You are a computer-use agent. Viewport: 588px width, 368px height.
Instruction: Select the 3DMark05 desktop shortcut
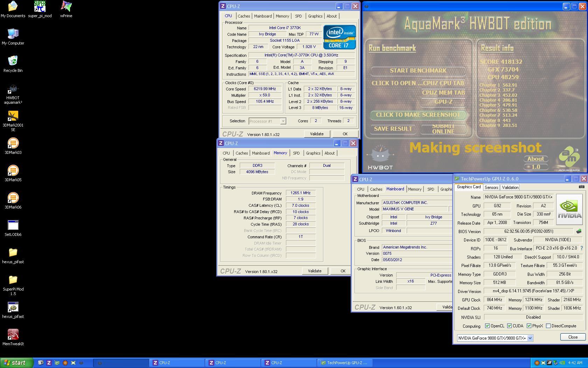[x=13, y=173]
